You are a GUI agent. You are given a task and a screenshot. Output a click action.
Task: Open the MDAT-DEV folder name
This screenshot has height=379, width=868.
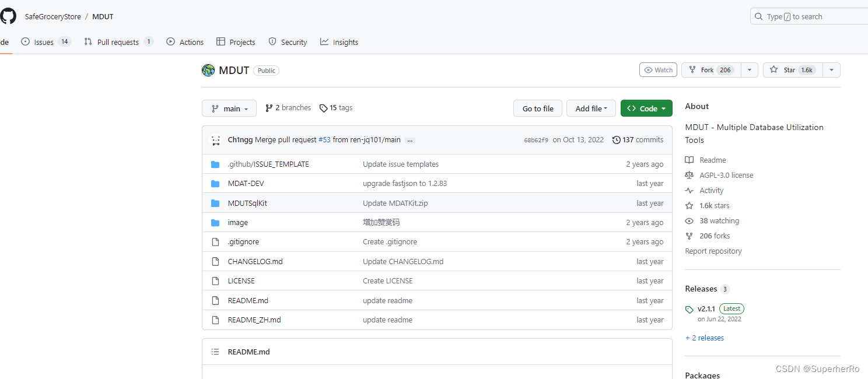point(246,184)
